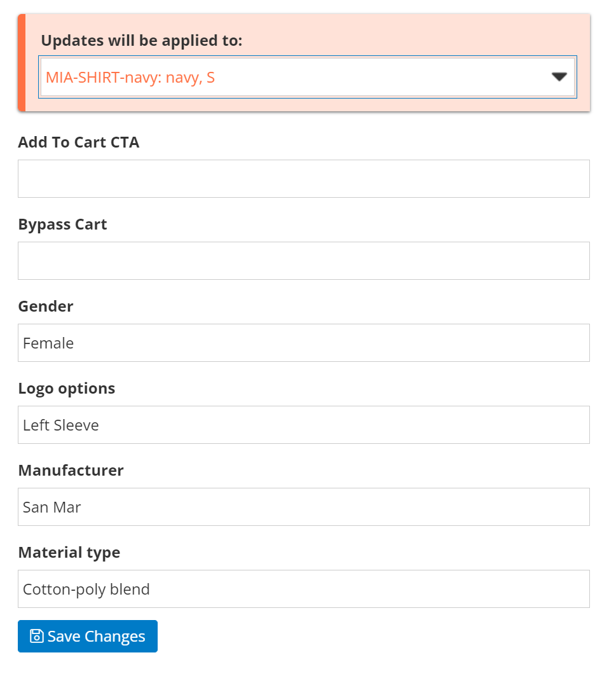Edit the Logo options Left Sleeve field
The image size is (616, 683).
(x=303, y=425)
